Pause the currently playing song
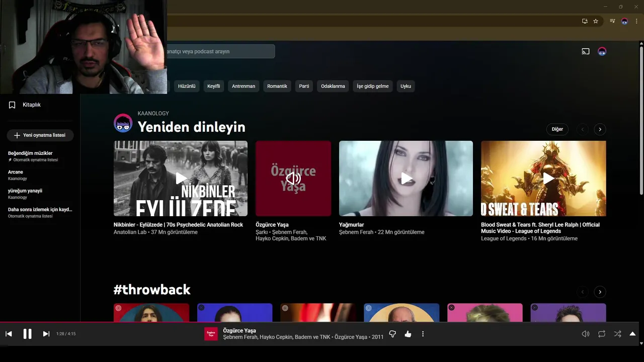This screenshot has height=362, width=644. click(27, 334)
